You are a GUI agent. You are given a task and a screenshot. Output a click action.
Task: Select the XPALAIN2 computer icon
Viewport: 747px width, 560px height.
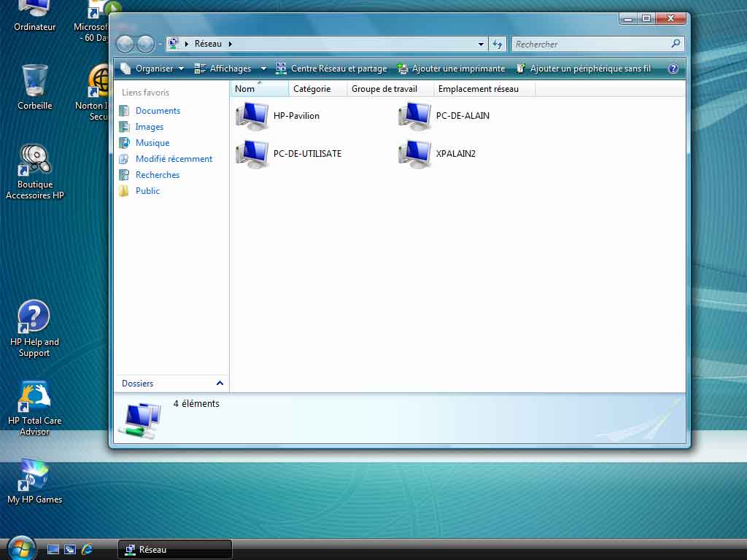point(416,154)
